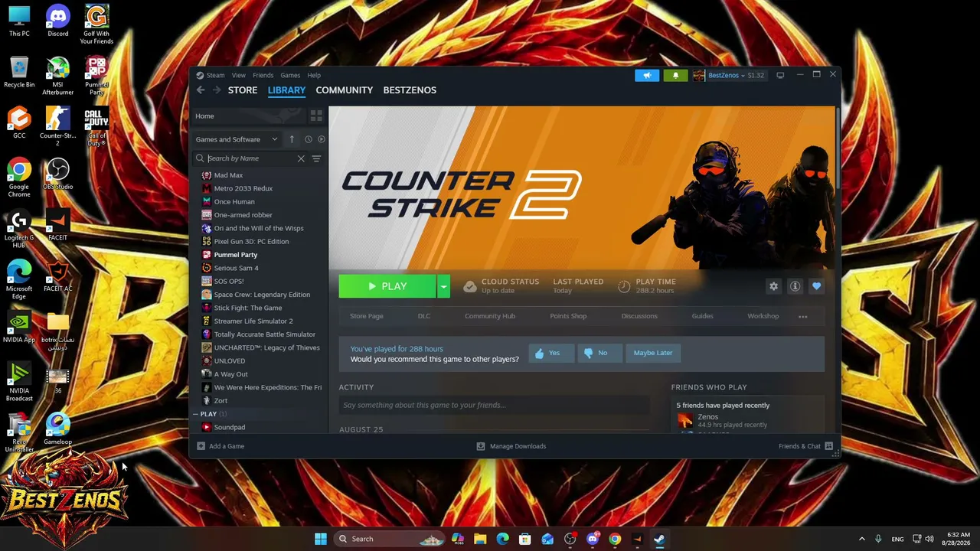Favorite Counter-Strike 2 with heart icon

[816, 286]
